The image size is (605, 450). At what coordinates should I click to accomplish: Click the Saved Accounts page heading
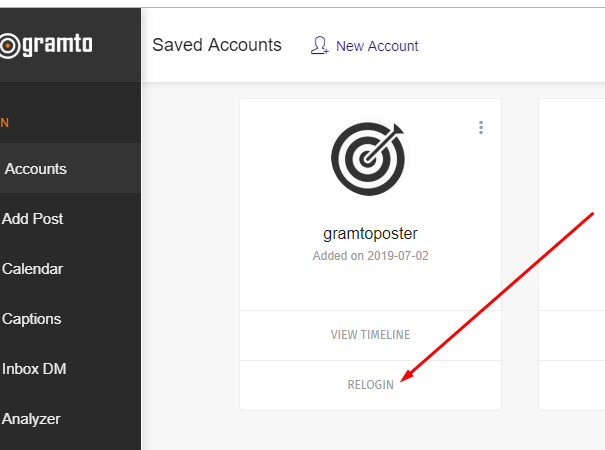217,45
